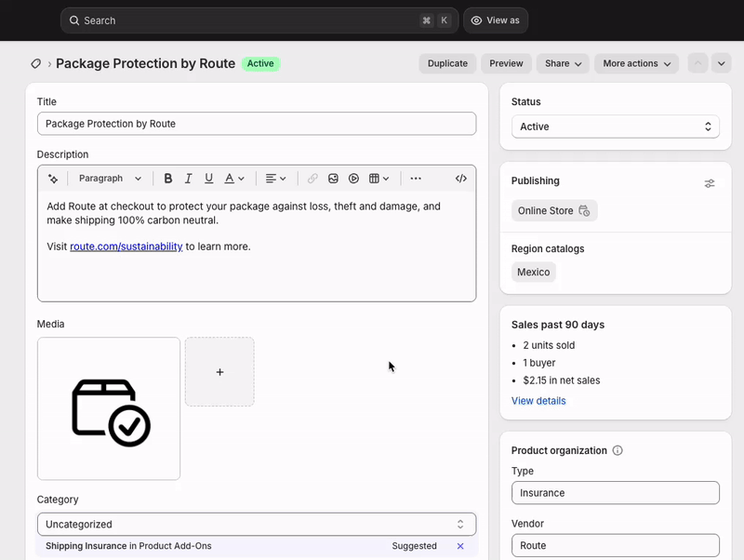Screen dimensions: 744x560
Task: Open the Uncategorized category selector
Action: (256, 524)
